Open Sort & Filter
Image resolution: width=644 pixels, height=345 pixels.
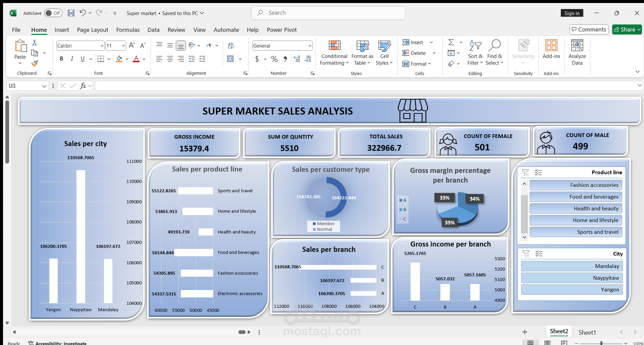(475, 53)
